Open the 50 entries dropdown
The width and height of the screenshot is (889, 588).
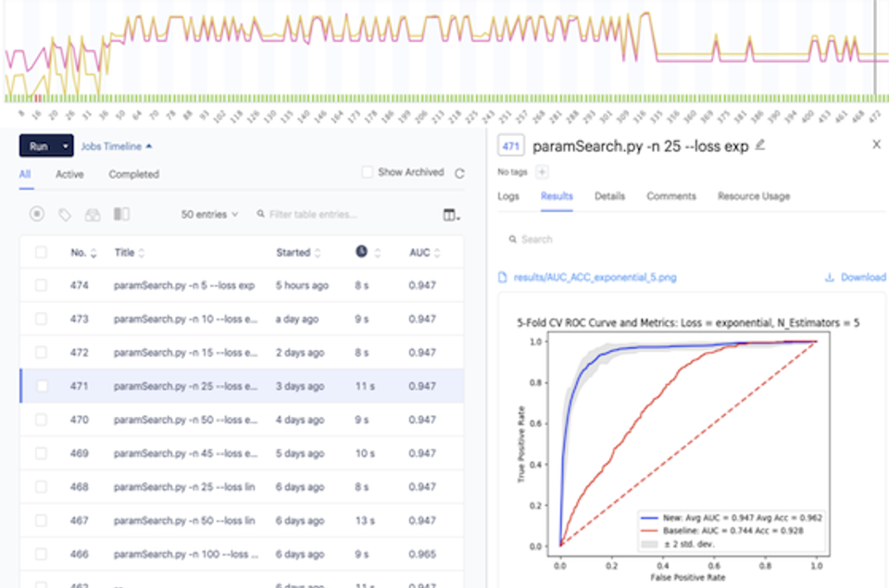tap(209, 214)
